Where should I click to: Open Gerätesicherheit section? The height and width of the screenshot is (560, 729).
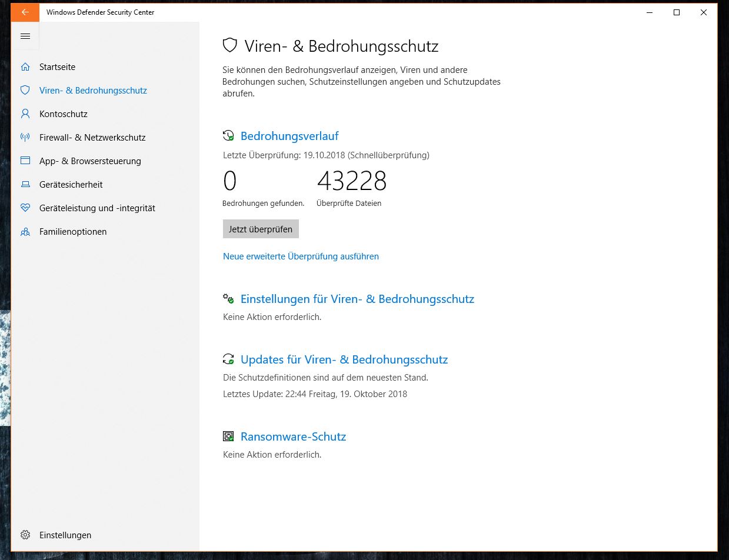[x=71, y=185]
